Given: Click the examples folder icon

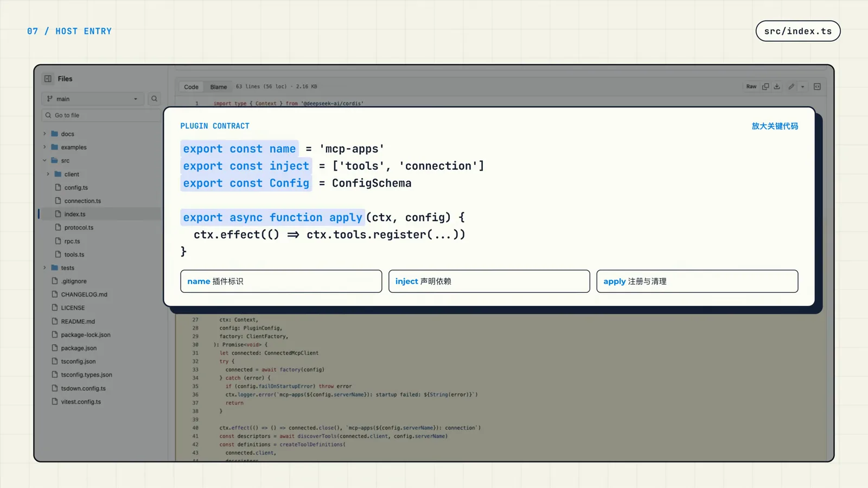Looking at the screenshot, I should click(x=54, y=147).
